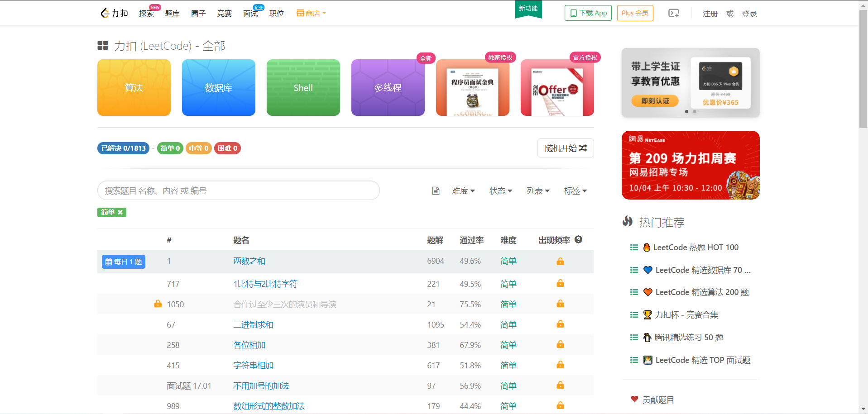Open the 题库 menu item
Image resolution: width=868 pixels, height=414 pixels.
pyautogui.click(x=172, y=13)
